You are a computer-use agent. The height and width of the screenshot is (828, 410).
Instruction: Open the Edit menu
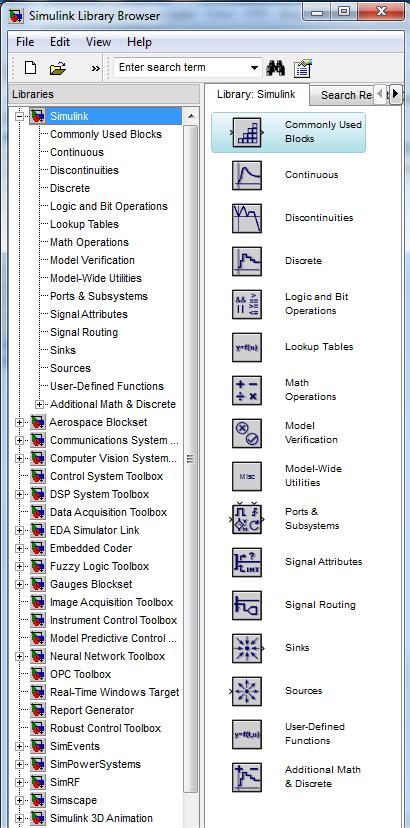click(x=60, y=42)
